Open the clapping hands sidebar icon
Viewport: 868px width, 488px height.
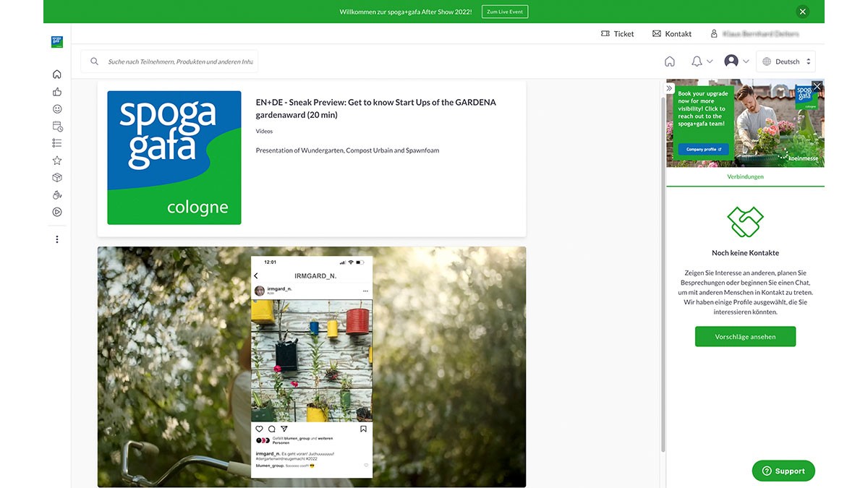point(57,194)
